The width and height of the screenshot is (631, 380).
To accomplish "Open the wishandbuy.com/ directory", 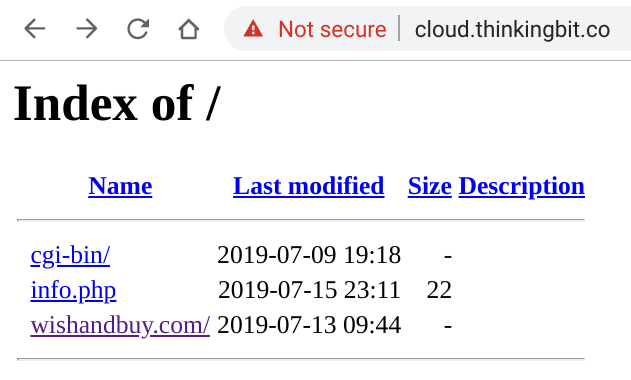I will [120, 325].
